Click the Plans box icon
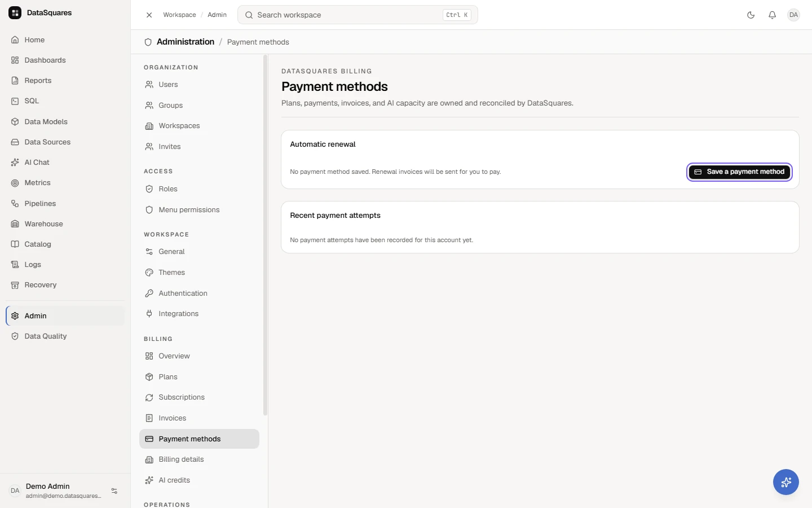812x508 pixels. (149, 377)
